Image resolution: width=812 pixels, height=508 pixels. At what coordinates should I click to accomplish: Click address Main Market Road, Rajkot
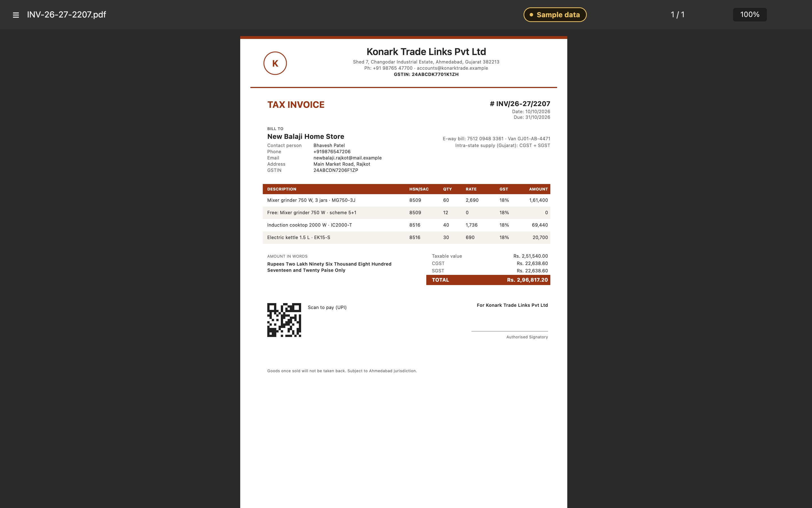(342, 164)
